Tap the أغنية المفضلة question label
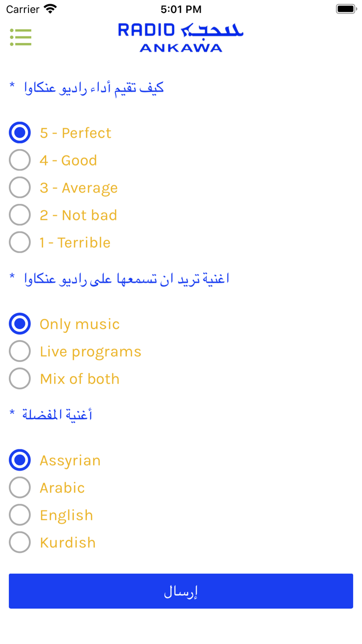 click(57, 415)
